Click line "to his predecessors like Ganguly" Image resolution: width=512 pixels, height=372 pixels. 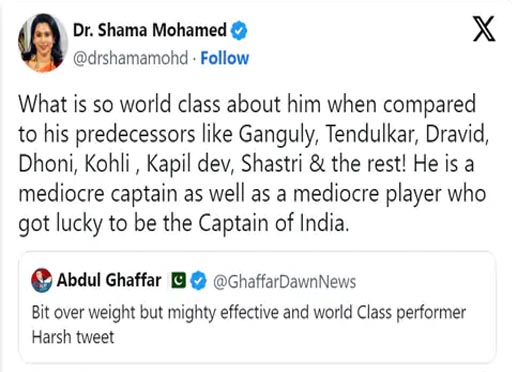click(x=254, y=135)
